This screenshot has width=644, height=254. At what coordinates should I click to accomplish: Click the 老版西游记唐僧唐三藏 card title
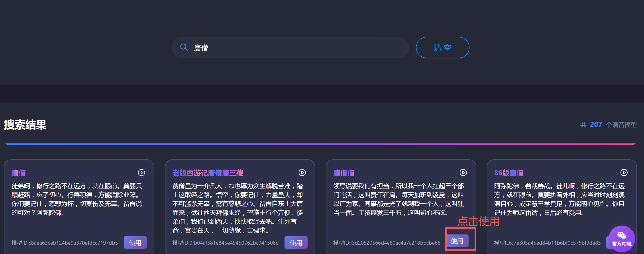click(208, 173)
